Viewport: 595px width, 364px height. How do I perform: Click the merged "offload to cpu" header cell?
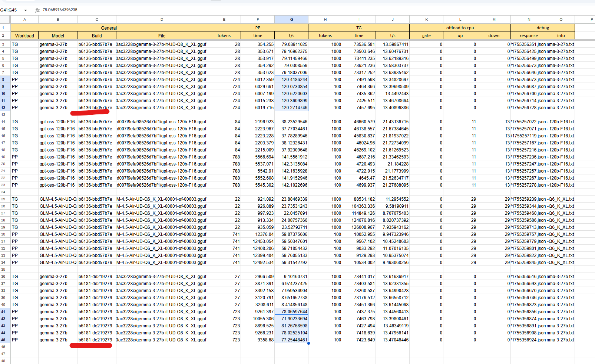tap(460, 28)
